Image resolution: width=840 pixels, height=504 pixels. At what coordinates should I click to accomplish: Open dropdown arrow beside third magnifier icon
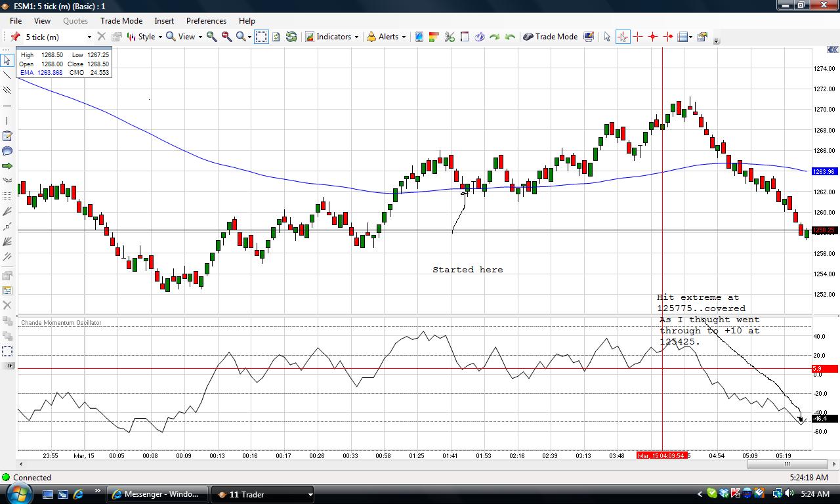[250, 37]
